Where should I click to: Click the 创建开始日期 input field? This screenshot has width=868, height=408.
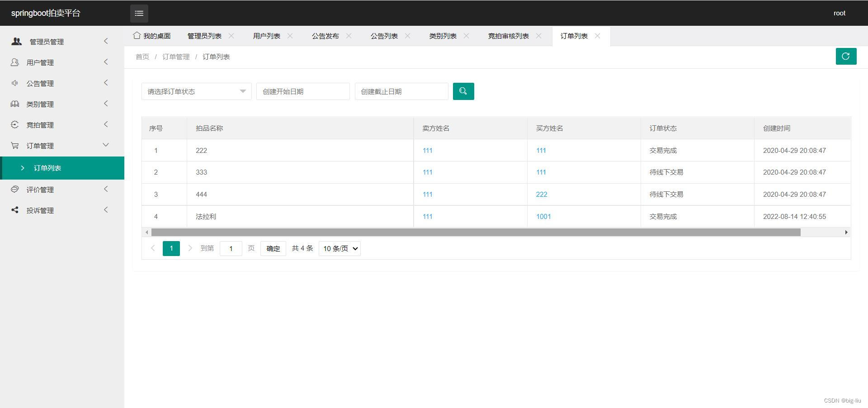[x=303, y=91]
